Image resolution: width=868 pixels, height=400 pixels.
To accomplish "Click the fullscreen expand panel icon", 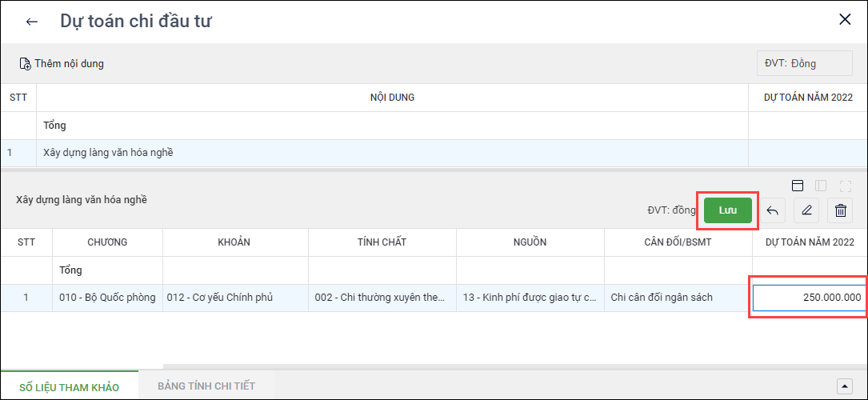I will click(846, 186).
